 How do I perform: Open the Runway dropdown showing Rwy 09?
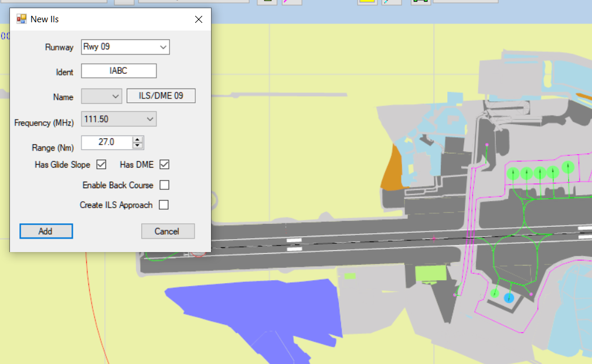point(125,47)
